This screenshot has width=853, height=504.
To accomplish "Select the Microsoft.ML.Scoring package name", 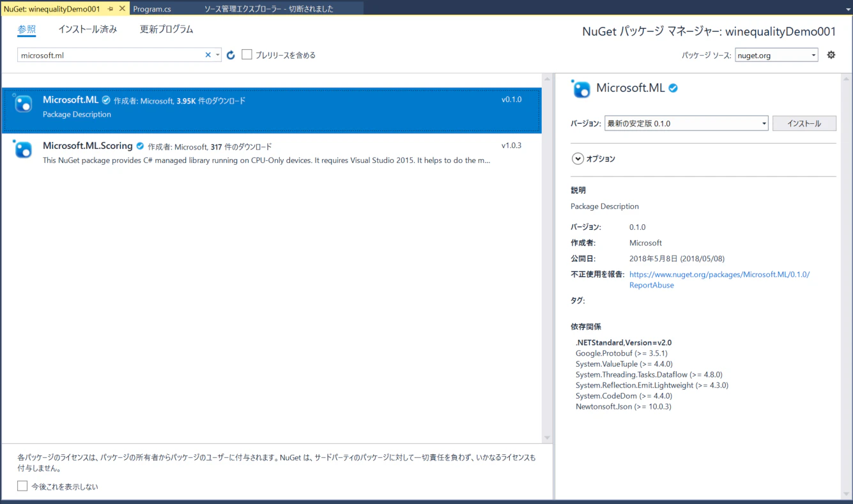I will (x=88, y=146).
